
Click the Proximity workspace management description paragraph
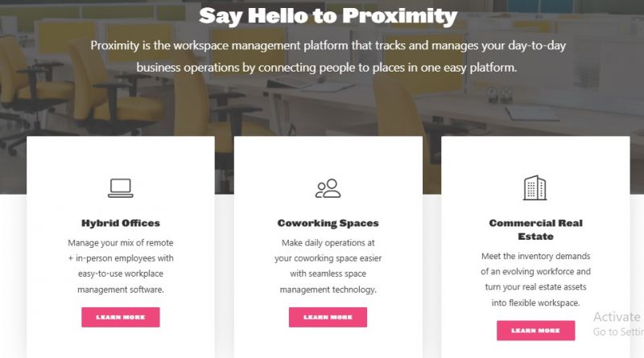[328, 56]
